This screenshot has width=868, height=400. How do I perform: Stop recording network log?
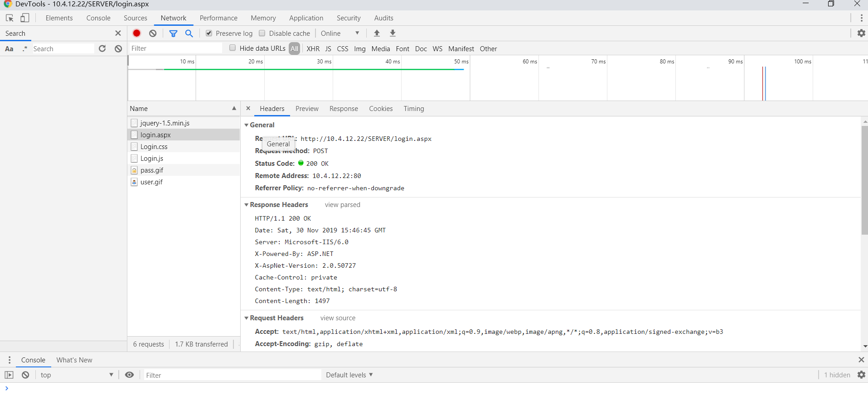pyautogui.click(x=136, y=33)
